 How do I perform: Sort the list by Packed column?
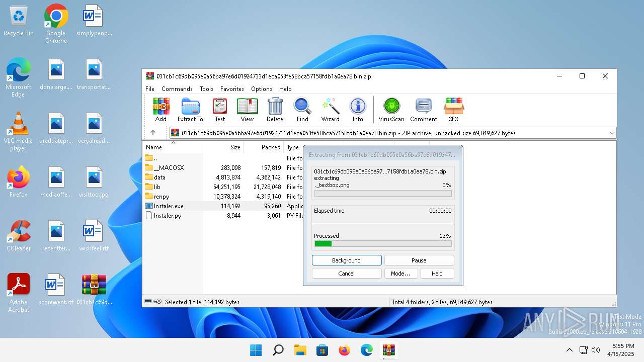[x=264, y=147]
